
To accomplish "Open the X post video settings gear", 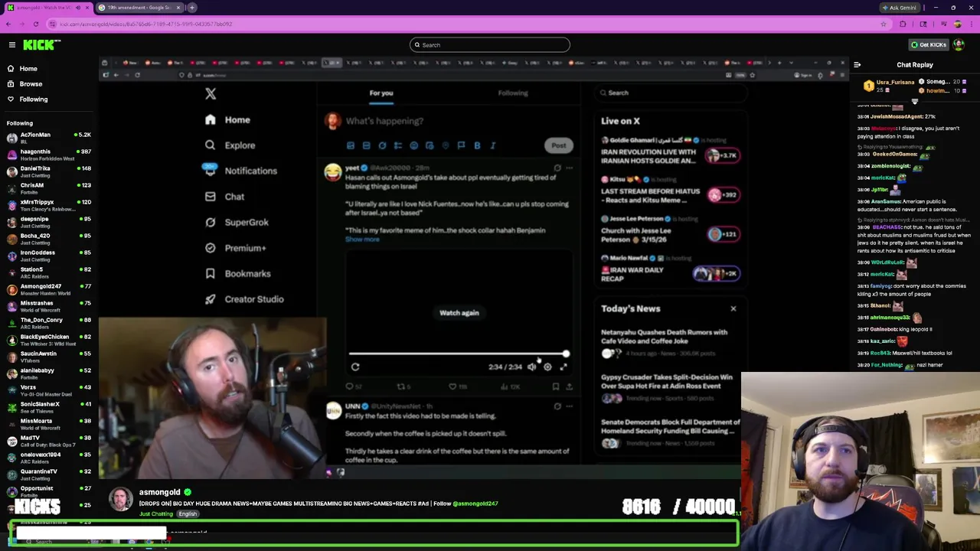I will pos(547,367).
